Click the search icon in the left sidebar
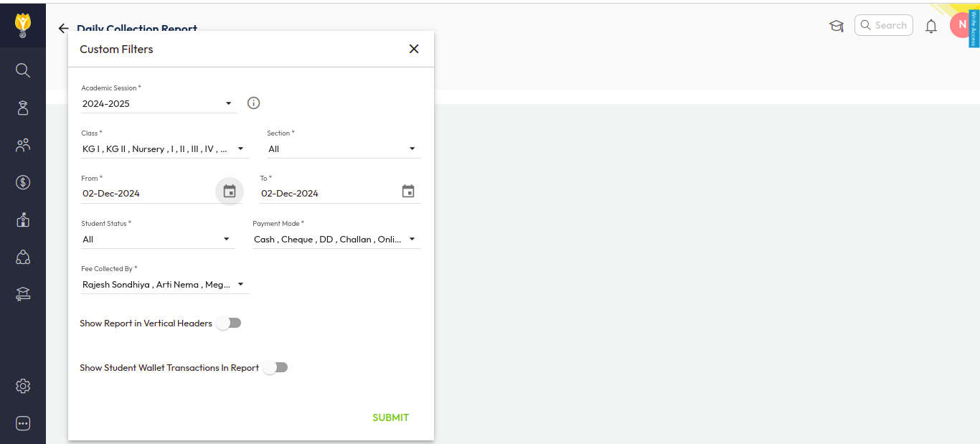Screen dimensions: 980x444 [23, 70]
